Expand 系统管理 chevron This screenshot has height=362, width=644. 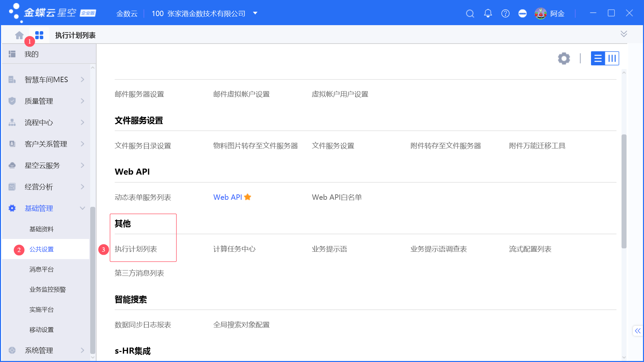tap(83, 350)
